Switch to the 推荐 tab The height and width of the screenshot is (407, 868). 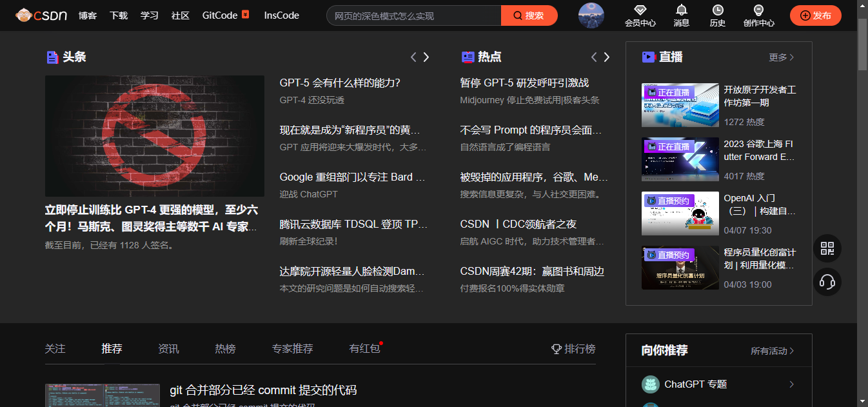click(112, 349)
